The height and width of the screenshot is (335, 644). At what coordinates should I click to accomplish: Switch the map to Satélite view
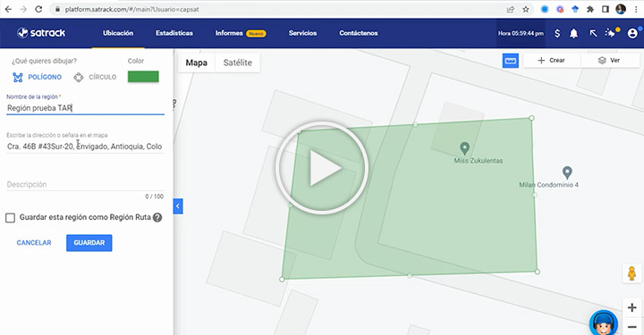pyautogui.click(x=237, y=63)
